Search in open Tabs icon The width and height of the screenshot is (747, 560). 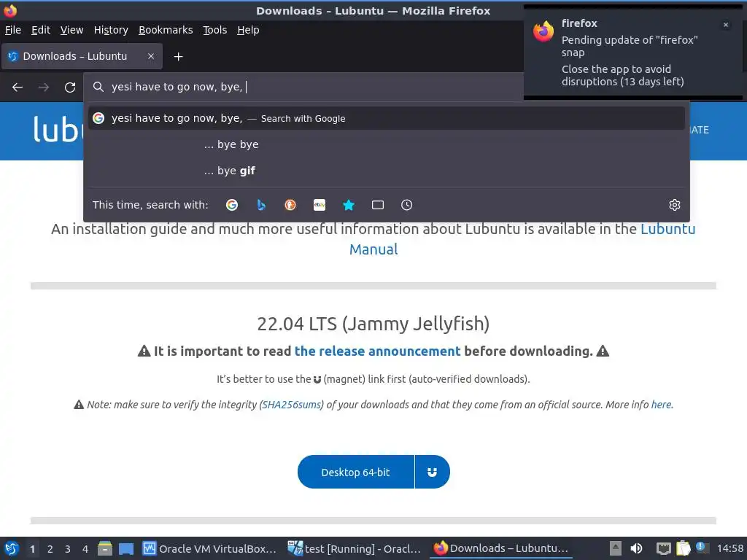[x=378, y=205]
